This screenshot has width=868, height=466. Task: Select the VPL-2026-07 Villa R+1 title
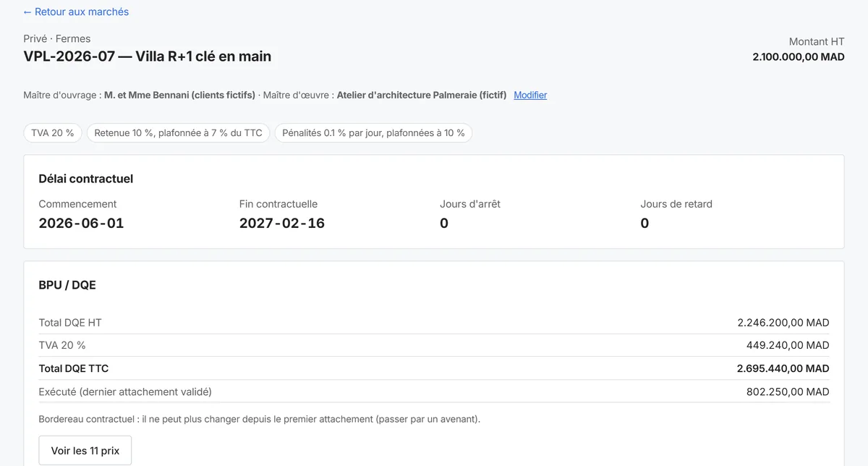[148, 56]
